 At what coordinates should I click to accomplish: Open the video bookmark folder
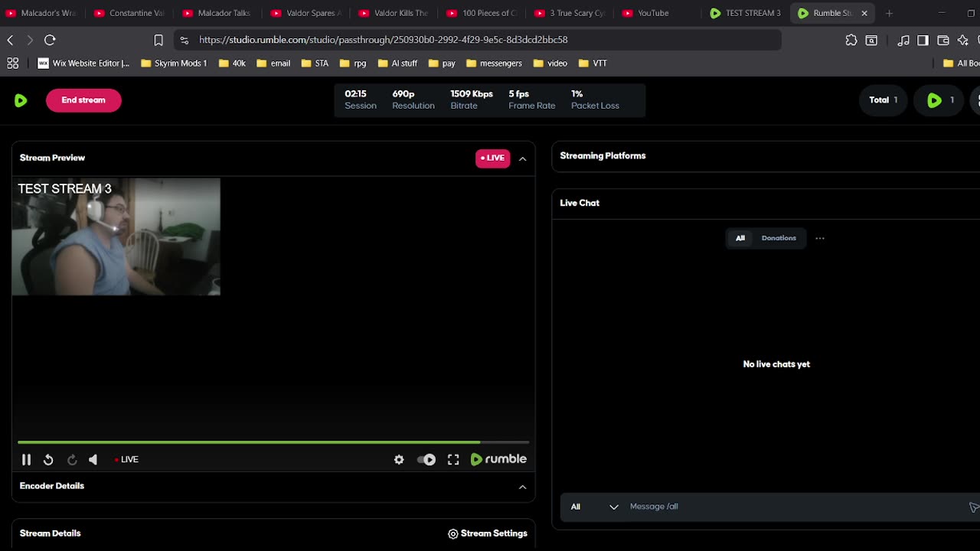coord(550,64)
